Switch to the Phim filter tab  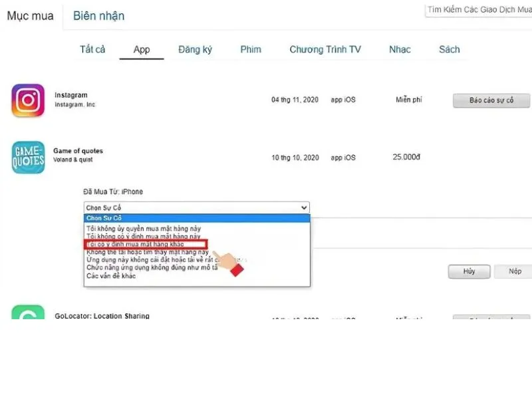251,49
